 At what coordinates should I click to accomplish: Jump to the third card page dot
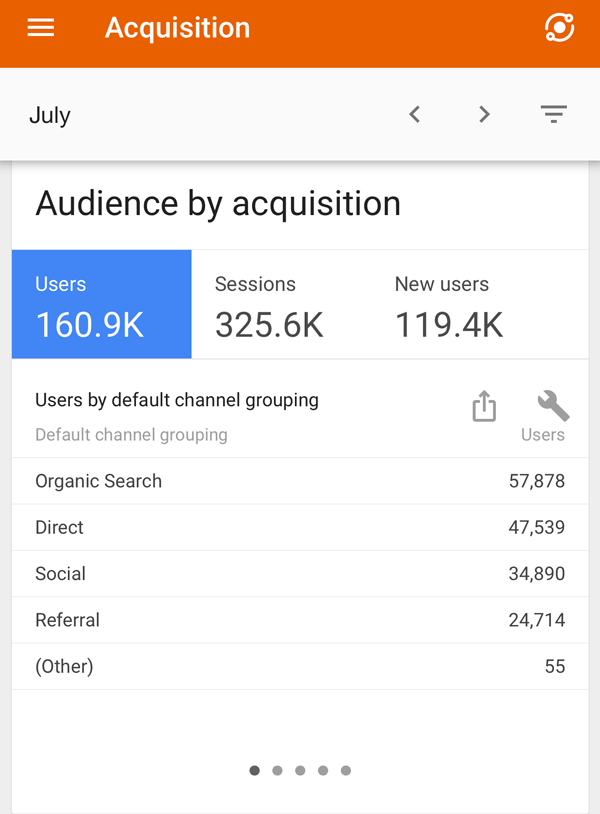(300, 770)
